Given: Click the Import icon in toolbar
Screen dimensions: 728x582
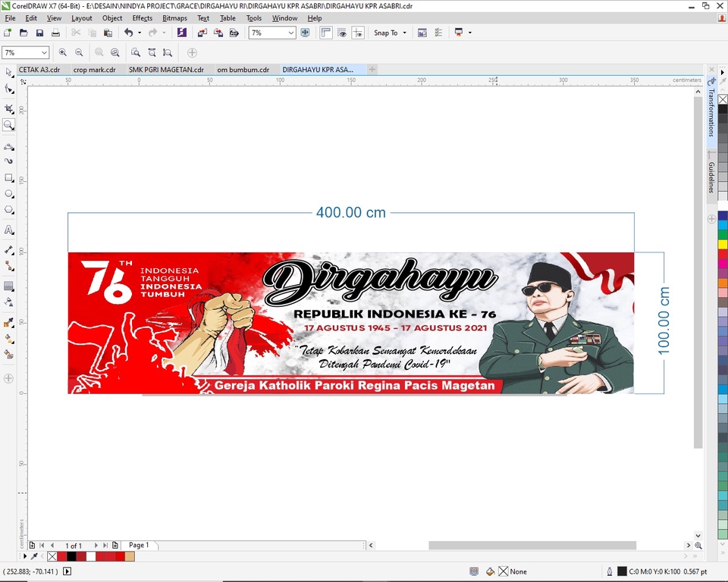Looking at the screenshot, I should [x=202, y=33].
